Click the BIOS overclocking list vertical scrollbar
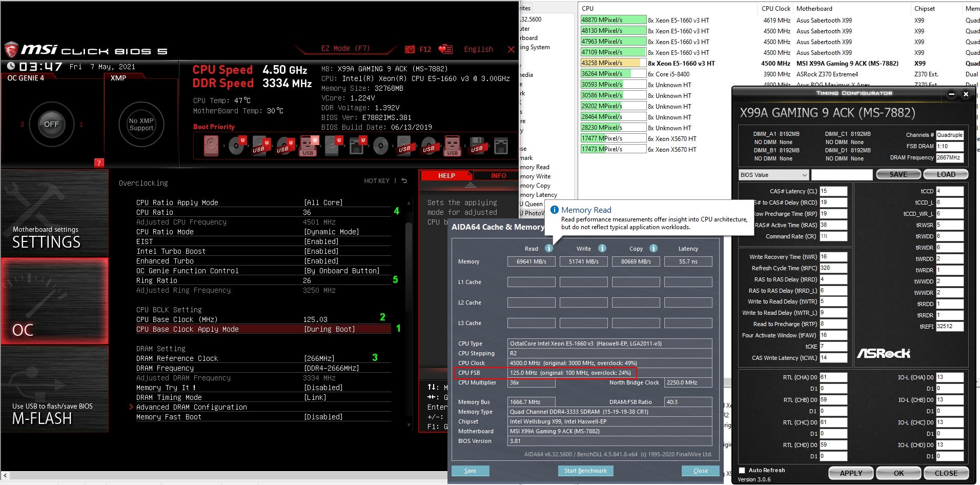This screenshot has height=485, width=980. pos(409,267)
